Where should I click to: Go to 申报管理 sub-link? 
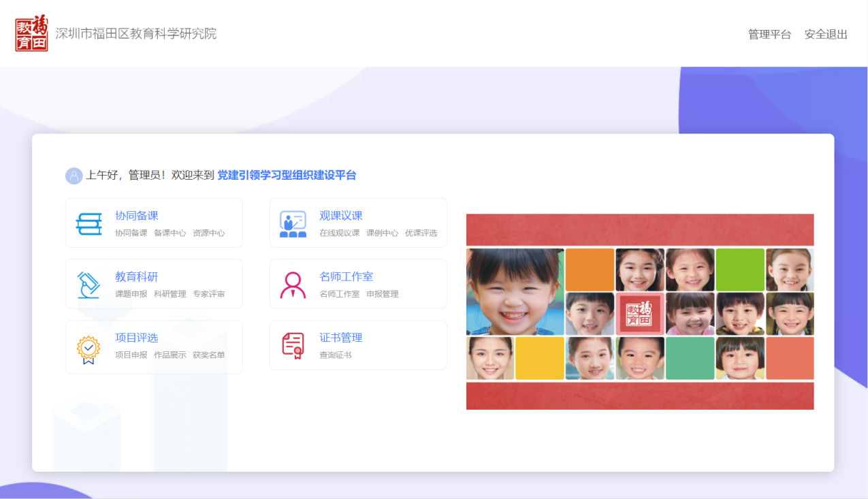383,294
